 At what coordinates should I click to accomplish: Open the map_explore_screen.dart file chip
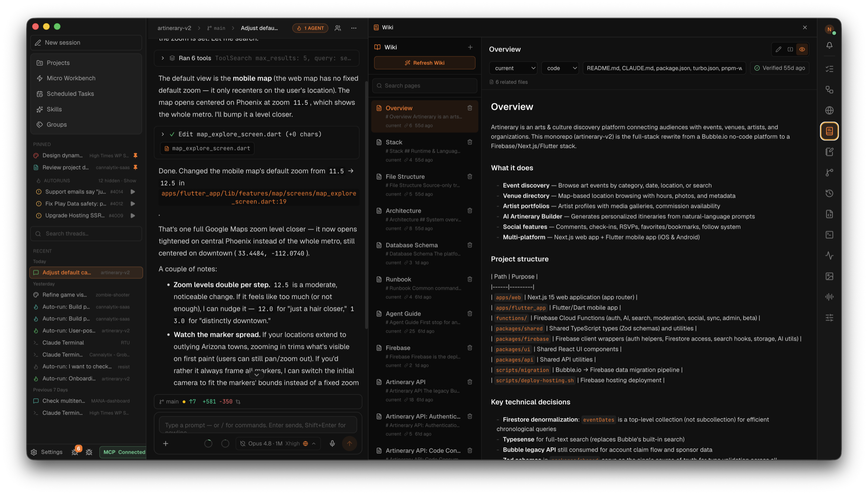[207, 148]
